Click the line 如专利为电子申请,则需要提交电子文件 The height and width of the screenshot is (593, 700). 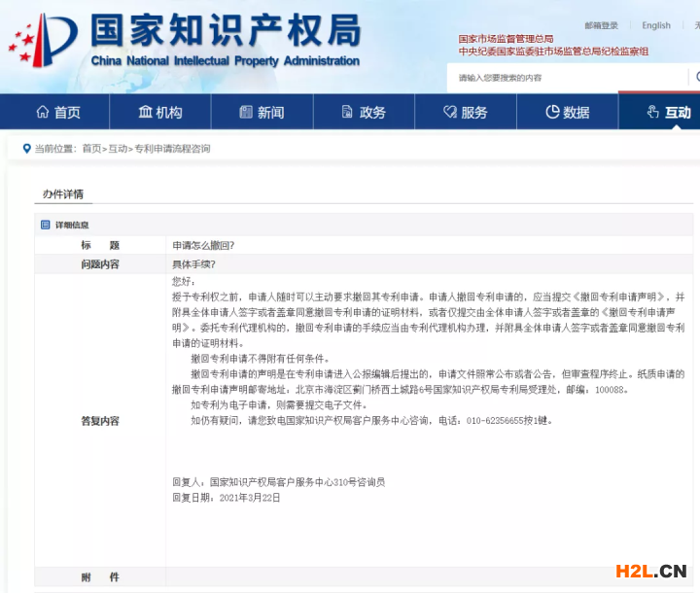click(x=279, y=405)
